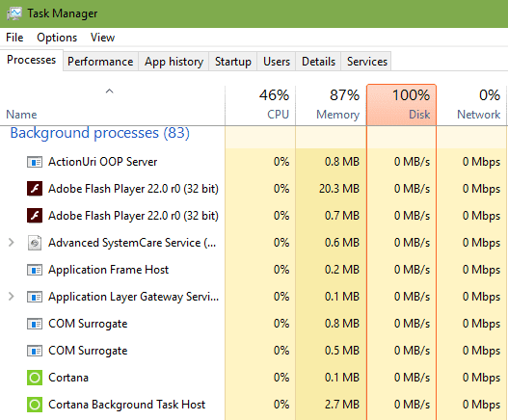Select the Application Frame Host process name
This screenshot has height=420, width=508.
109,270
